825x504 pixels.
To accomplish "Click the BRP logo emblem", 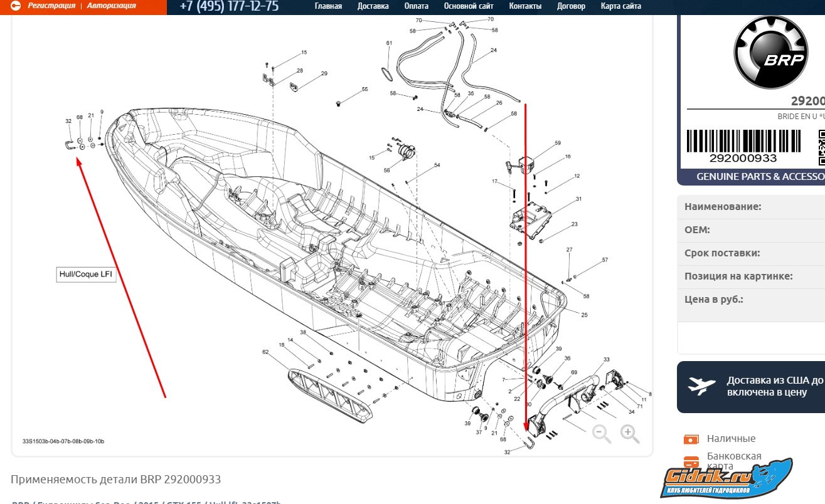I will click(x=770, y=53).
